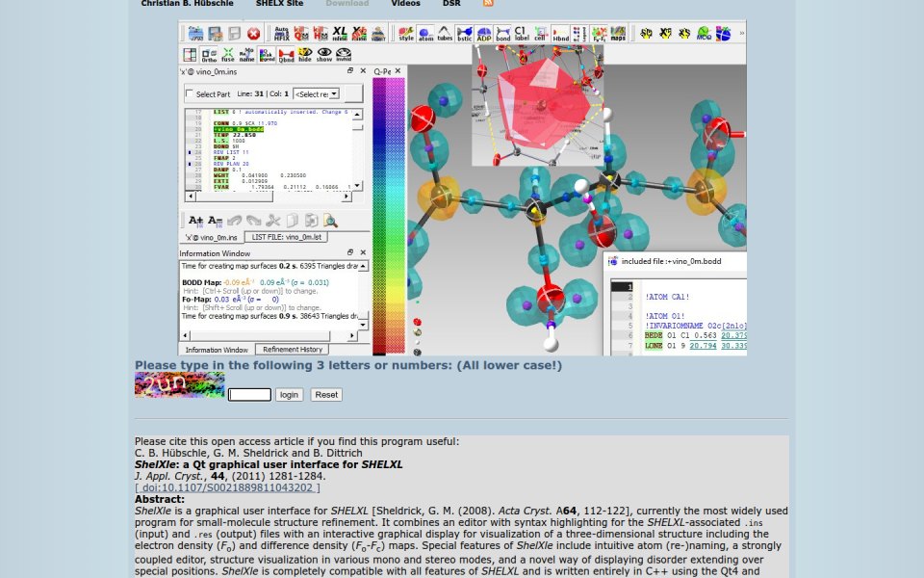Click the find magnifier icon in editor toolbar

tap(330, 221)
